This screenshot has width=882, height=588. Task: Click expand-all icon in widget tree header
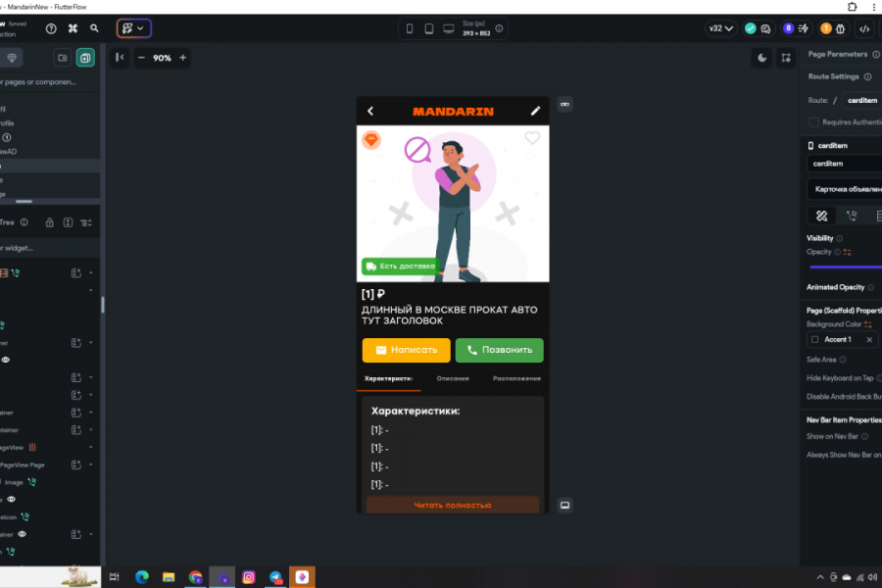68,222
